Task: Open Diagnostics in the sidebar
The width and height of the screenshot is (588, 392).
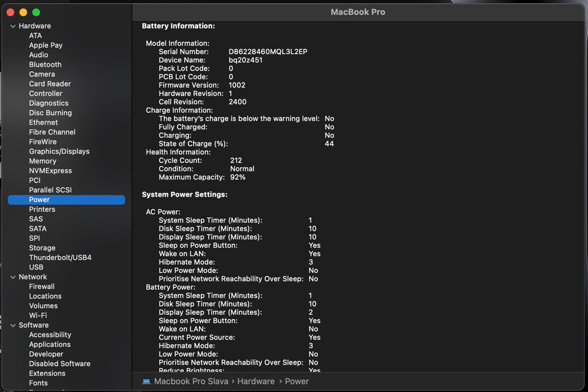Action: point(49,103)
